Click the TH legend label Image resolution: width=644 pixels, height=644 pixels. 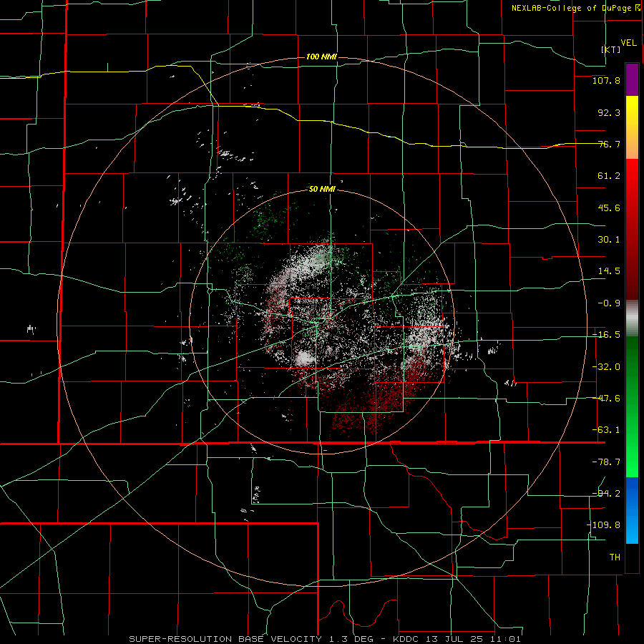615,557
